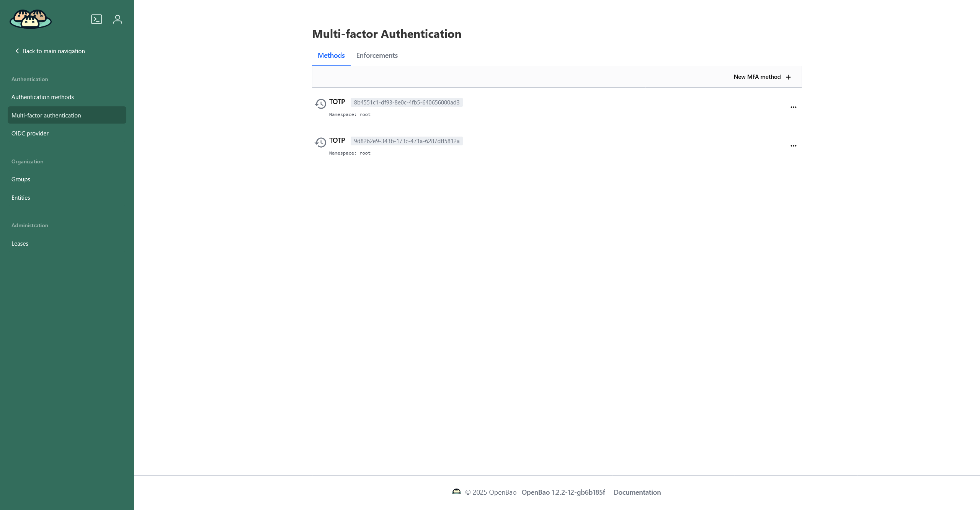Image resolution: width=980 pixels, height=510 pixels.
Task: Click the OpenBao icon in the footer
Action: click(x=457, y=492)
